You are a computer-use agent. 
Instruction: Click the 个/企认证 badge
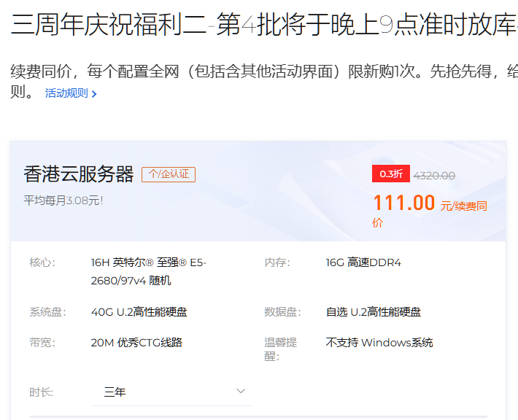(x=169, y=174)
